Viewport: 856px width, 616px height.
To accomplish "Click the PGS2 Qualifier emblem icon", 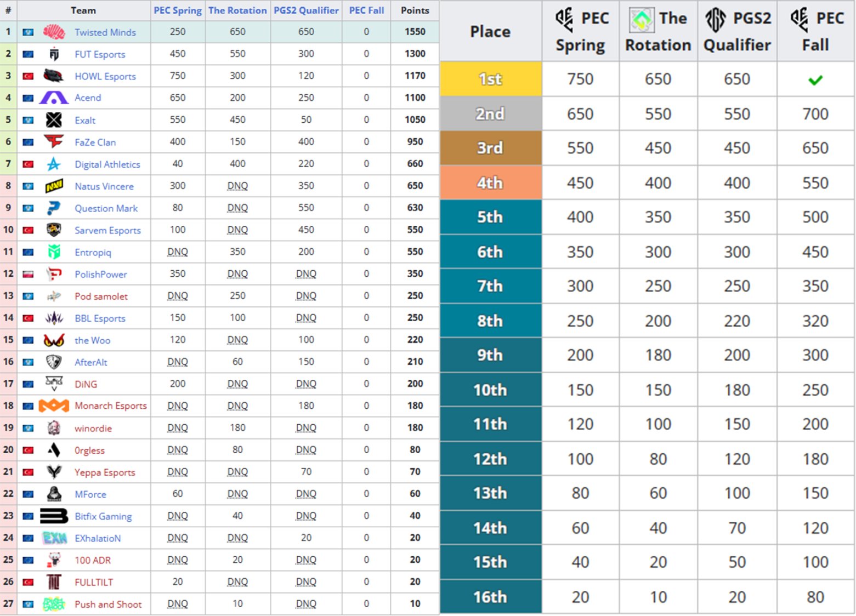I will tap(716, 19).
